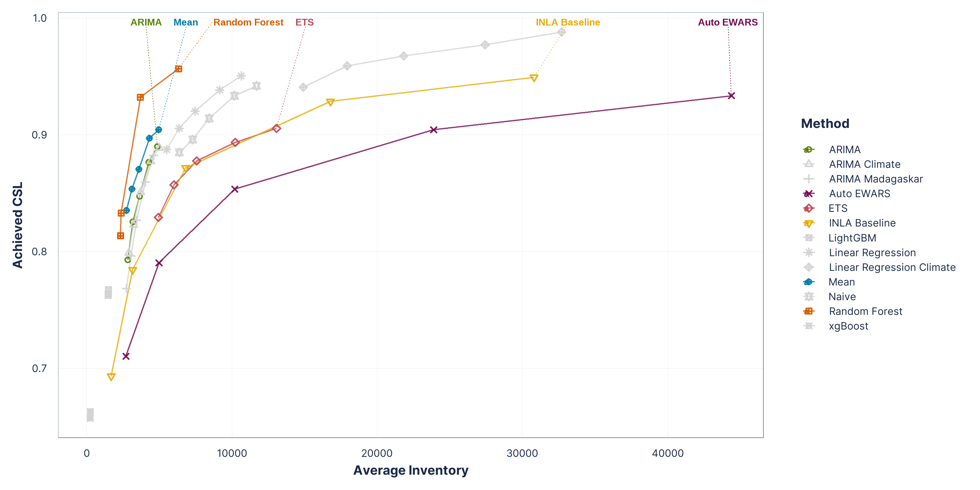This screenshot has width=980, height=490.
Task: Click the ETS legend diamond icon
Action: 808,208
